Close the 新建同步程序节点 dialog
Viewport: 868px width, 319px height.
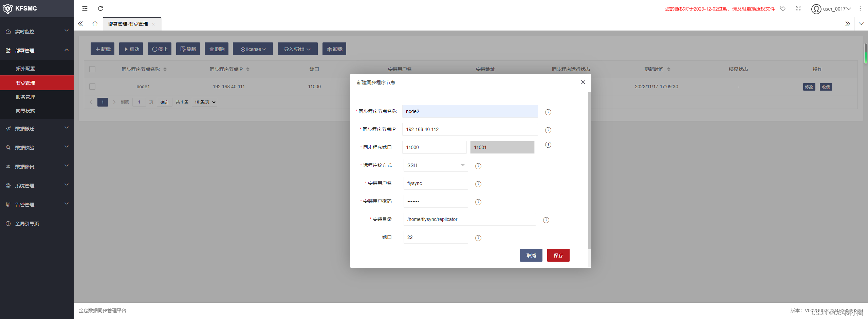(583, 82)
